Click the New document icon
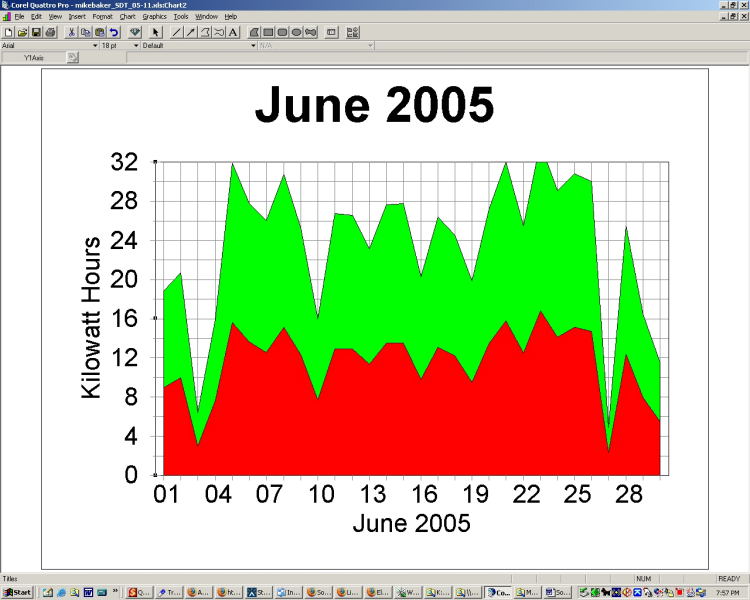This screenshot has width=750, height=600. point(9,32)
